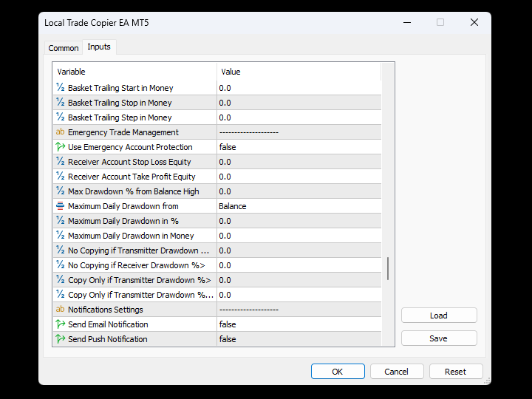Click the enum icon beside Maximum Daily Drawdown from
Viewport: 532px width, 399px height.
pos(61,206)
